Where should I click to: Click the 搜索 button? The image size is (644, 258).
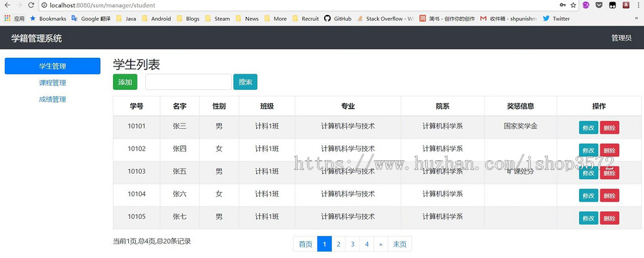[x=245, y=82]
